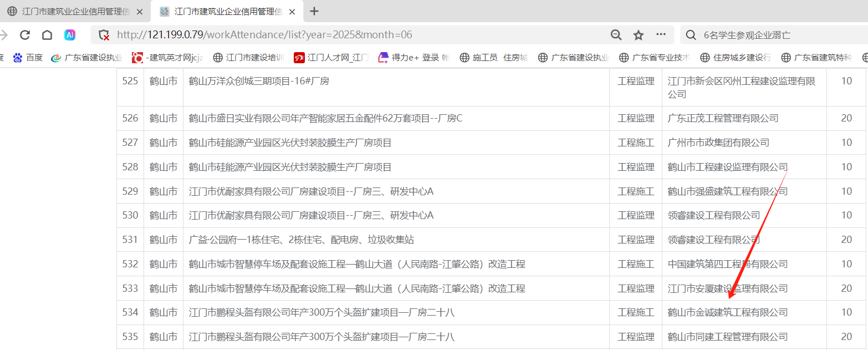Click the page reload icon

click(x=25, y=35)
